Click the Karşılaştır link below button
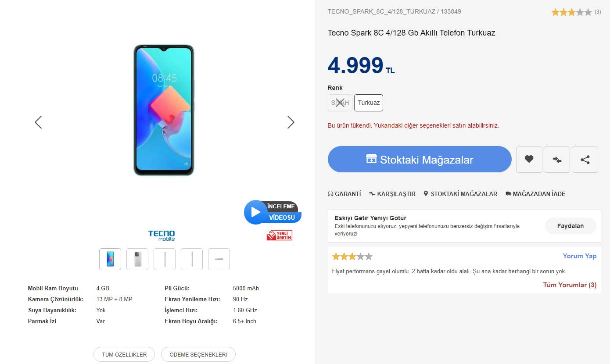The image size is (610, 364). click(392, 194)
